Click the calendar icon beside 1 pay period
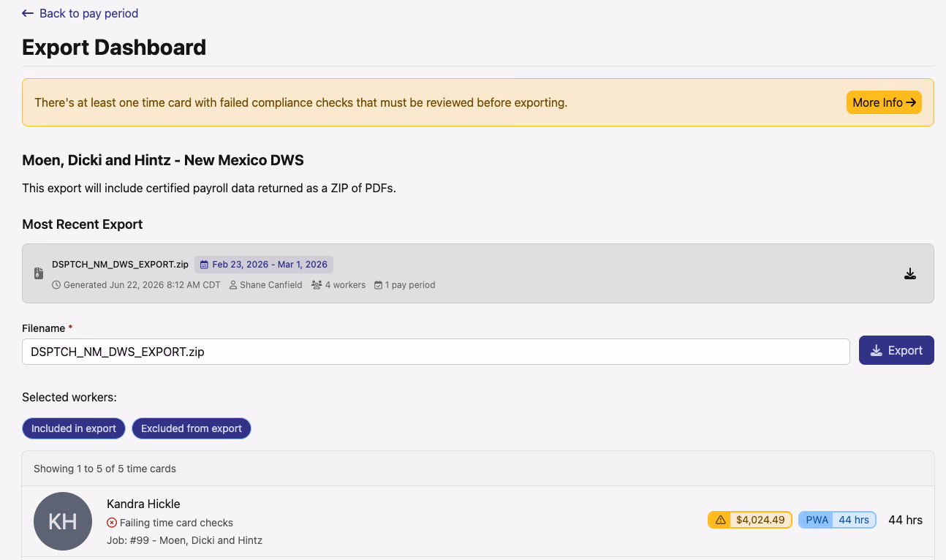Screen dimensions: 946x560 pos(378,285)
